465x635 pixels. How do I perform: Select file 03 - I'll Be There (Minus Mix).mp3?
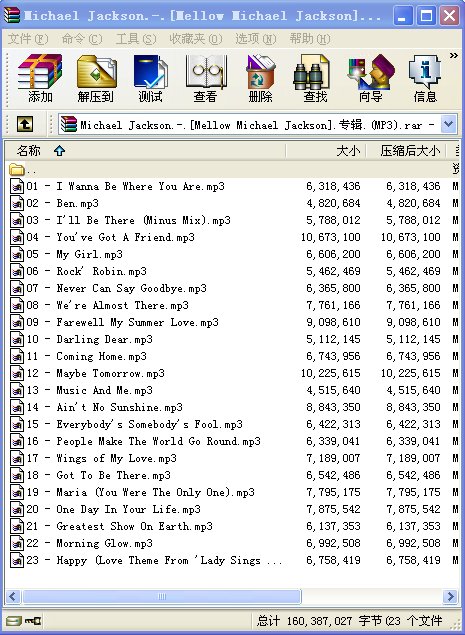click(128, 220)
